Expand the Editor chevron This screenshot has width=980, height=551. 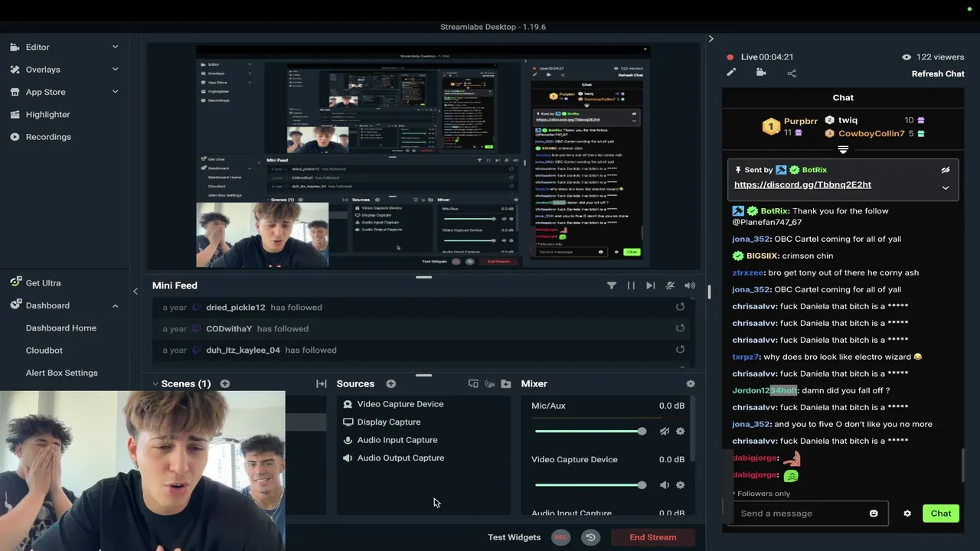(116, 47)
